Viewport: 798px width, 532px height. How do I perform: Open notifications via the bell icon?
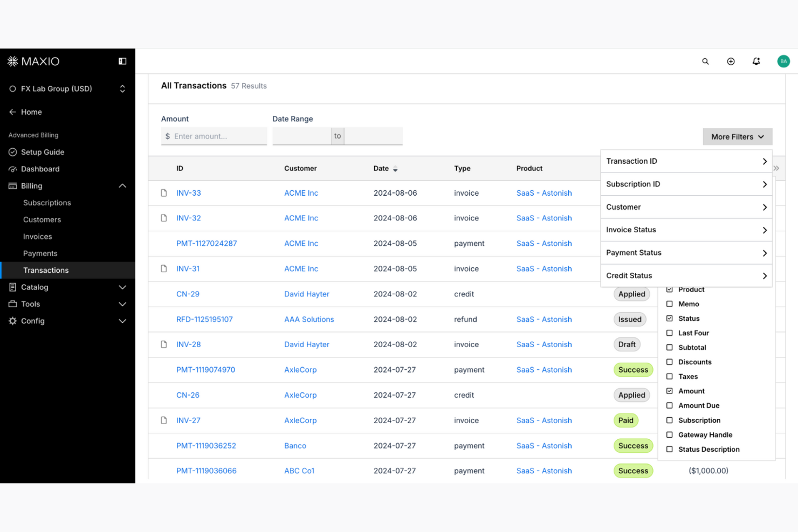click(756, 61)
